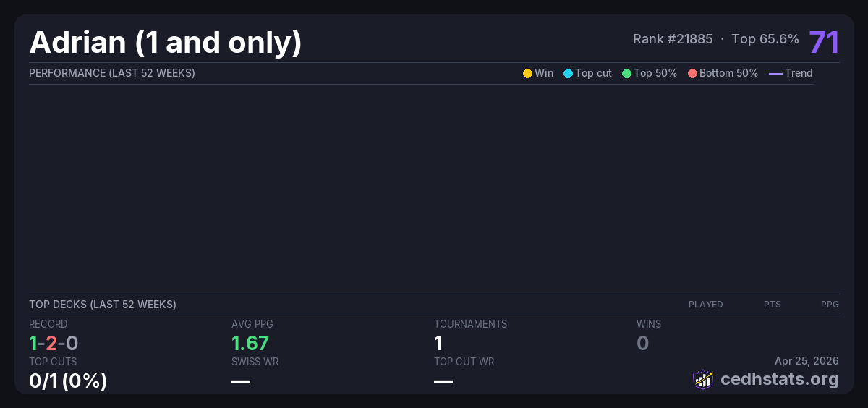Click the purple 71 rating score
This screenshot has height=408, width=868.
click(x=824, y=43)
